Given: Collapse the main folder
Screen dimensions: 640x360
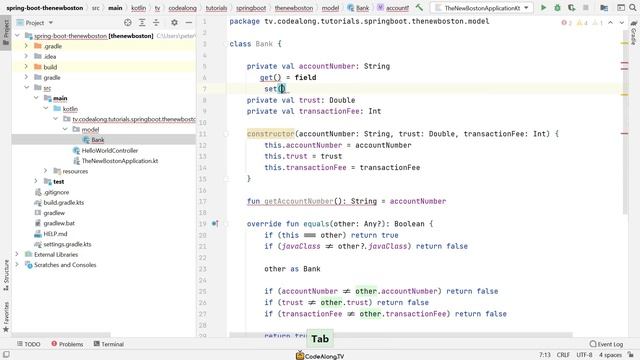Looking at the screenshot, I should click(36, 98).
